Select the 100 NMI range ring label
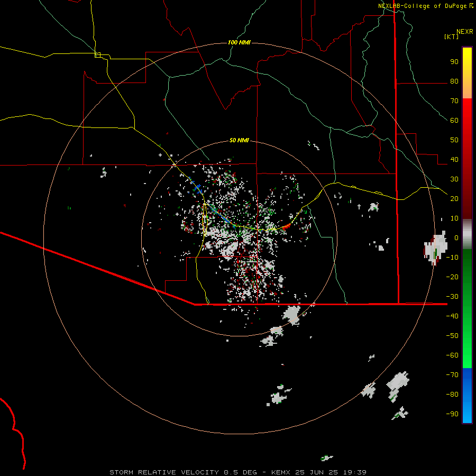Image resolution: width=476 pixels, height=476 pixels. (x=239, y=42)
